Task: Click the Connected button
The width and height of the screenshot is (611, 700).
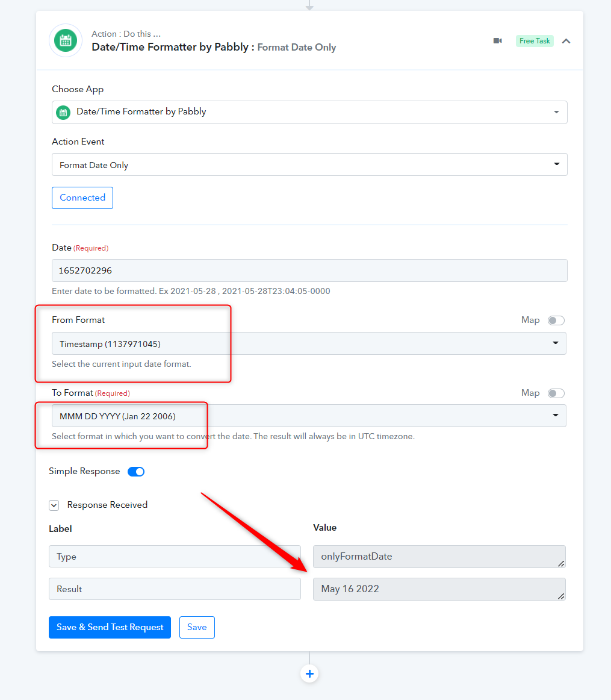Action: [x=82, y=198]
